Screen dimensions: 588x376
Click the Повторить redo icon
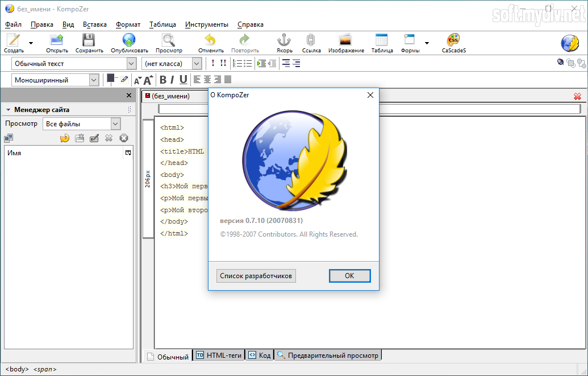pos(244,40)
